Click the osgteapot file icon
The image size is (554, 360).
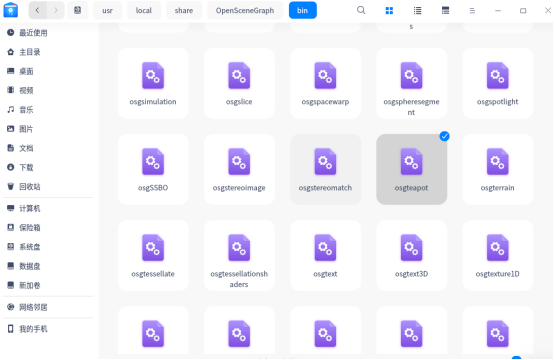(412, 162)
